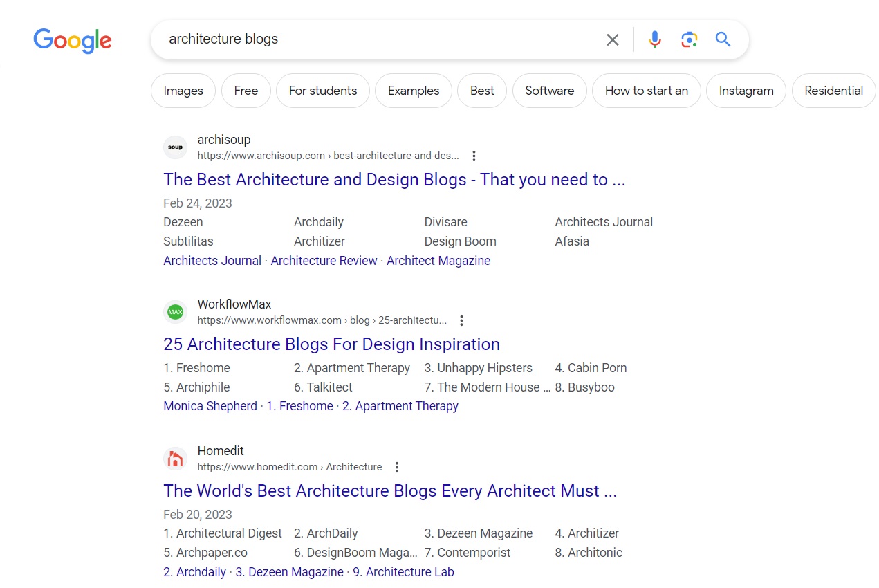
Task: Open WorkflowMax result three-dot menu
Action: point(462,320)
